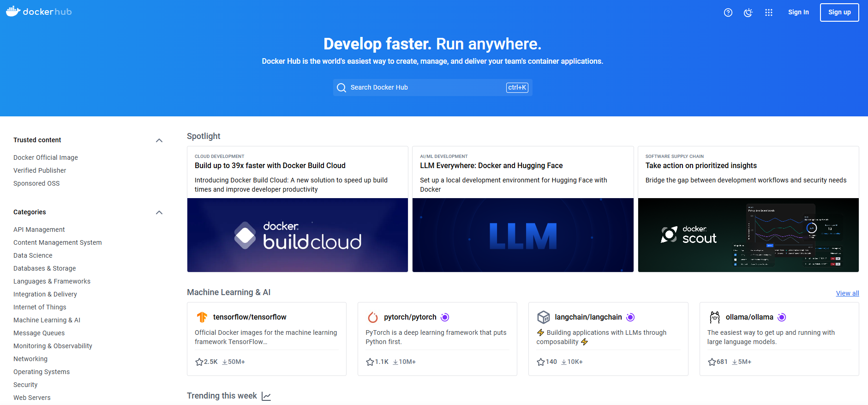This screenshot has height=405, width=868.
Task: Open Machine Learning & AI sidebar category
Action: tap(47, 320)
